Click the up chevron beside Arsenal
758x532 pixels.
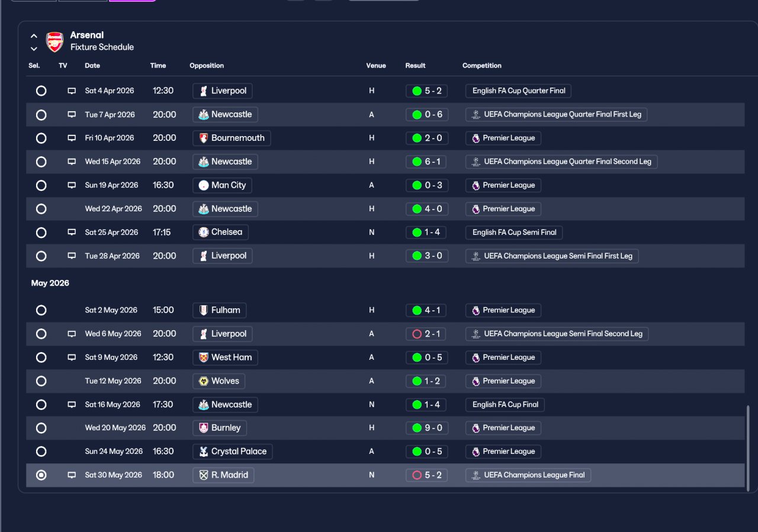pyautogui.click(x=34, y=36)
